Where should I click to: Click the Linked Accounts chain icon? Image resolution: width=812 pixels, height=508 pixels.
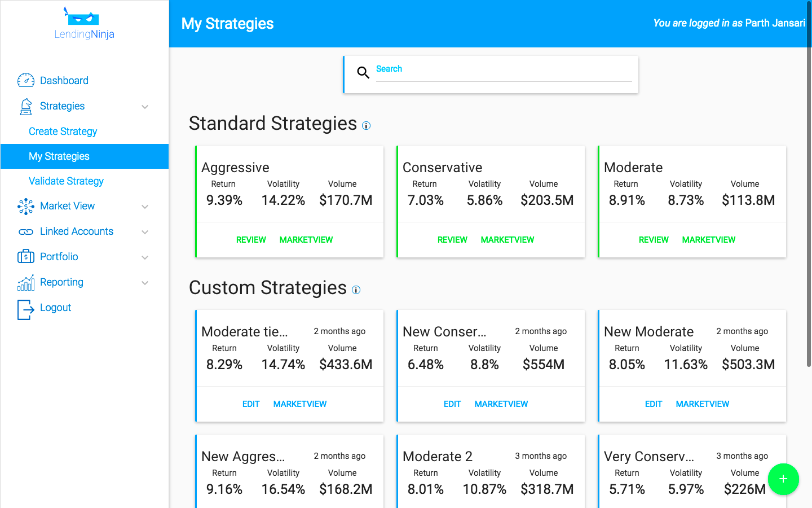tap(26, 232)
